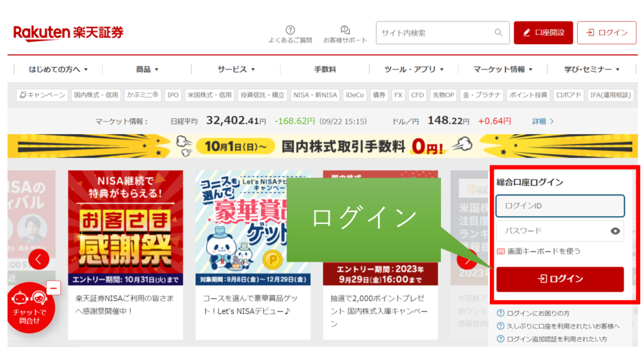
Task: Select iDeCo tag
Action: tap(355, 95)
